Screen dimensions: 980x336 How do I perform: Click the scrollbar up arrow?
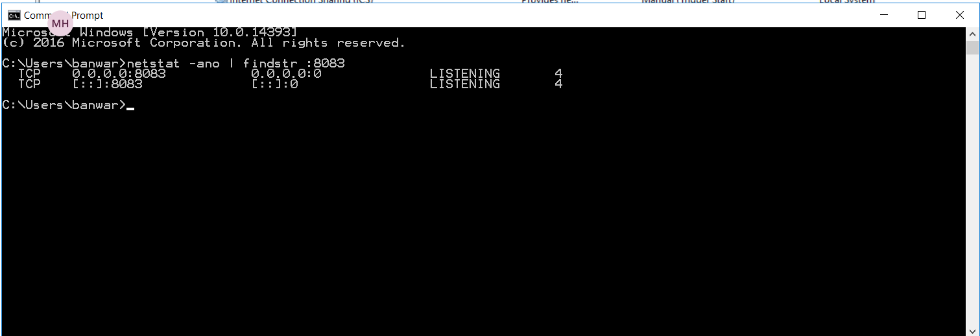(x=972, y=33)
